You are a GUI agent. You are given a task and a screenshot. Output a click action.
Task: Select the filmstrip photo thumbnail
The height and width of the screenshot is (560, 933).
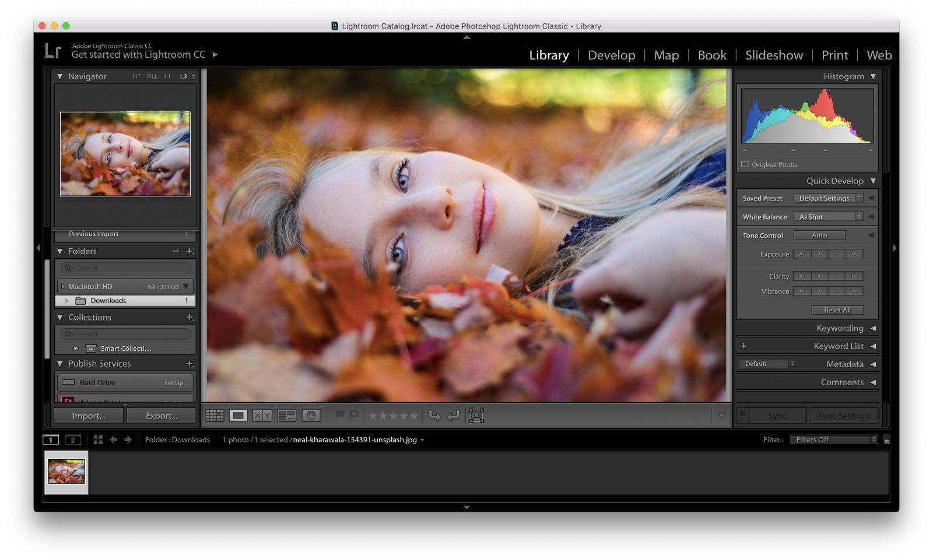(66, 471)
